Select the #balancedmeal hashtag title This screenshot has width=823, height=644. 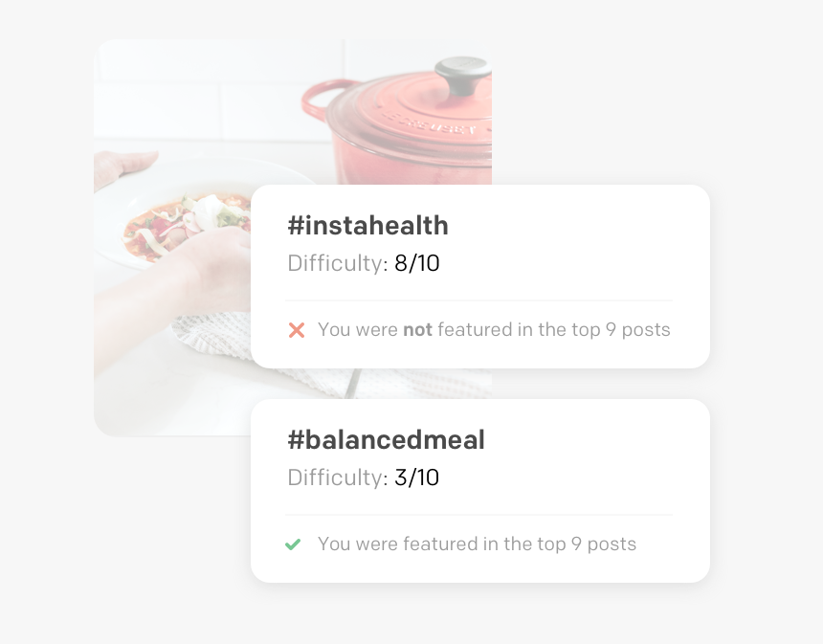point(386,440)
